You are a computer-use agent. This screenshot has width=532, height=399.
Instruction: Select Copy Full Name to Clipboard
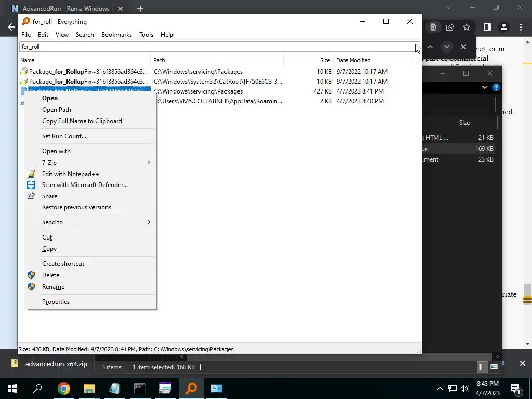[90, 121]
